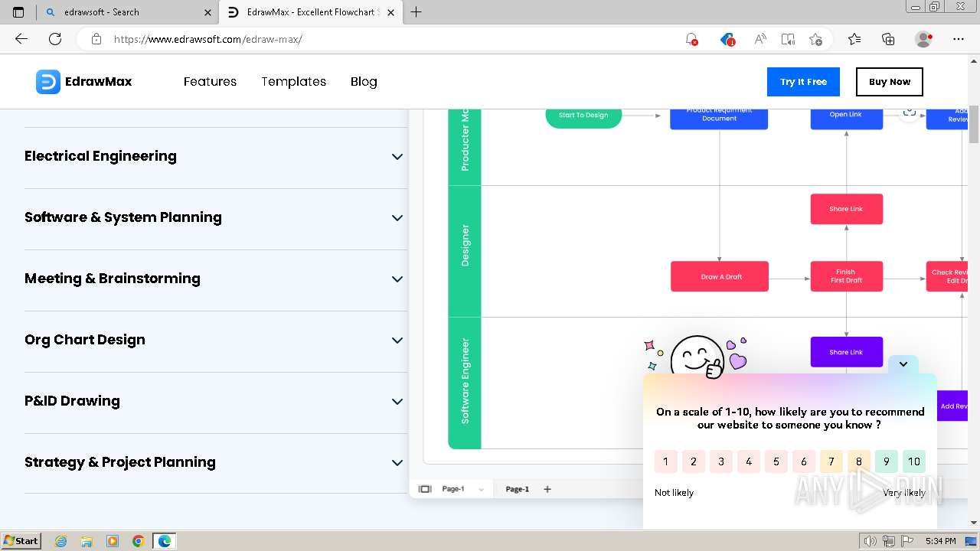Click the address bar URL

(208, 39)
